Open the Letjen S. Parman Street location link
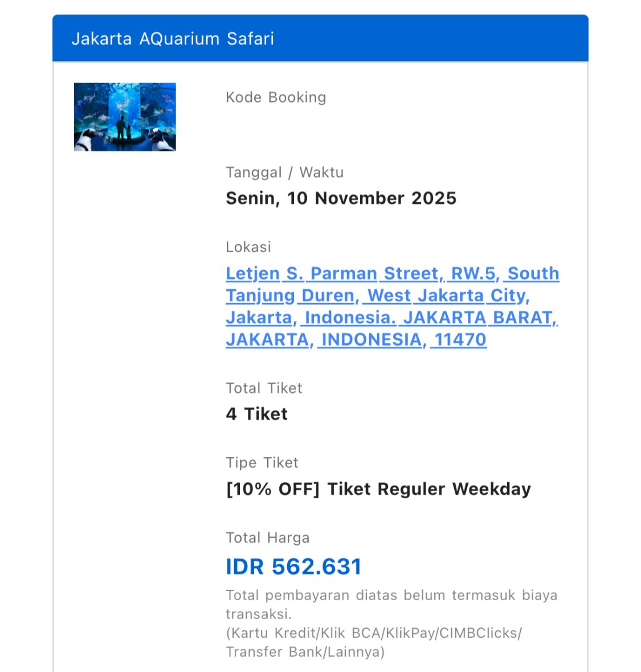 (x=393, y=306)
